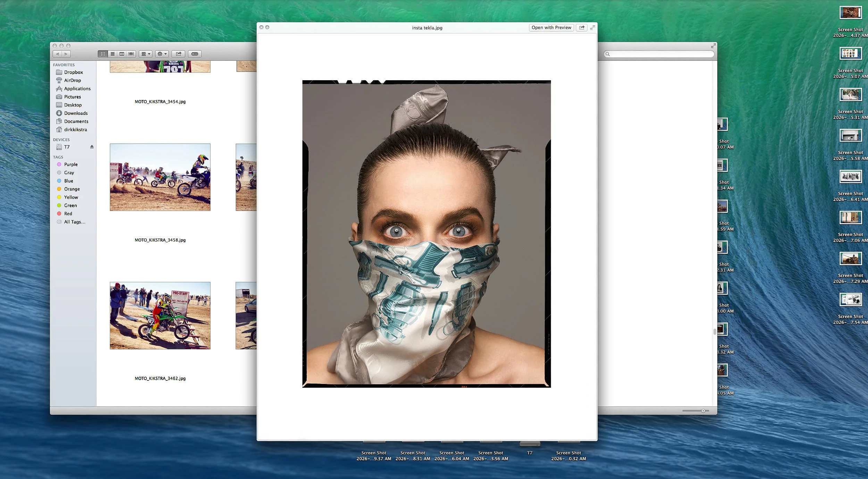Enter full screen in Quick Look window
The width and height of the screenshot is (868, 479).
[593, 28]
